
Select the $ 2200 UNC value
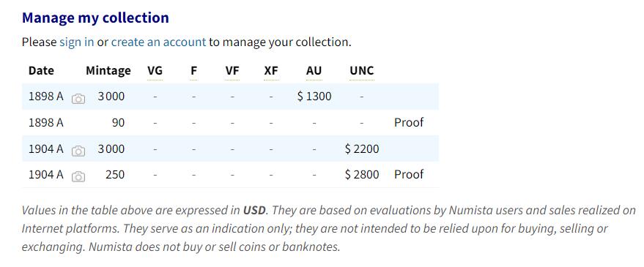tap(362, 148)
